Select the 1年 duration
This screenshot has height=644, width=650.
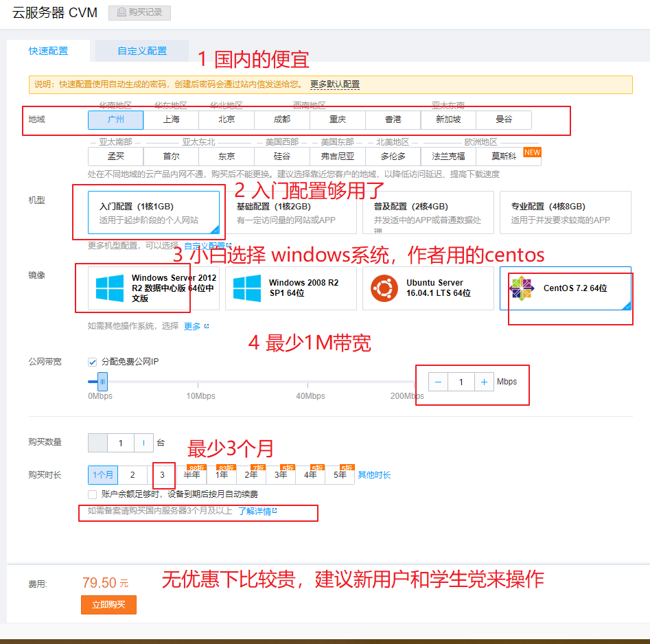(x=222, y=475)
